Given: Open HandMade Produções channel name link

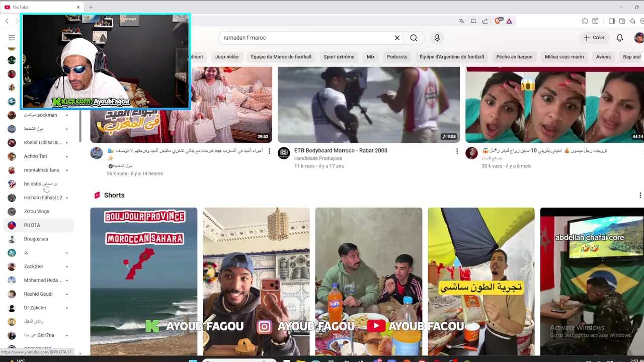Looking at the screenshot, I should tap(318, 158).
